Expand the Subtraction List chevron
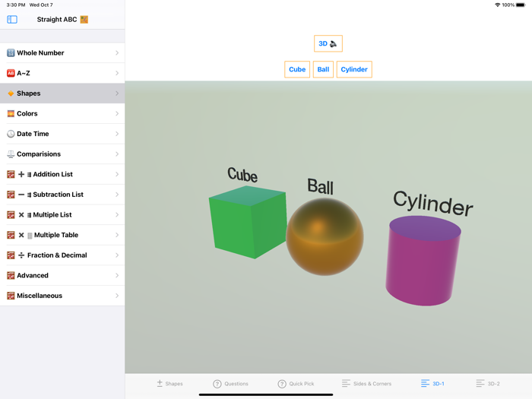 117,195
